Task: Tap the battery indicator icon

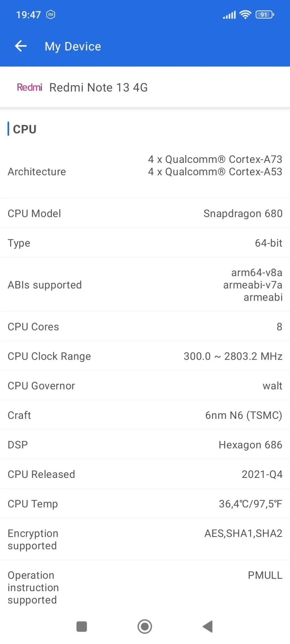Action: click(265, 14)
